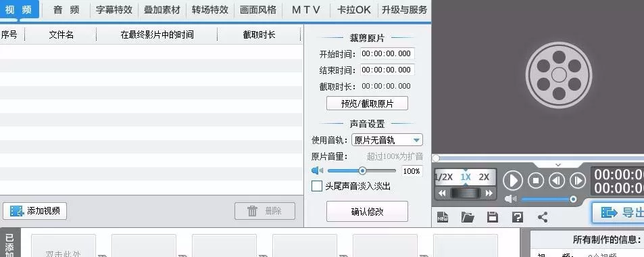
Task: Click the 文件名 column header
Action: [x=61, y=34]
